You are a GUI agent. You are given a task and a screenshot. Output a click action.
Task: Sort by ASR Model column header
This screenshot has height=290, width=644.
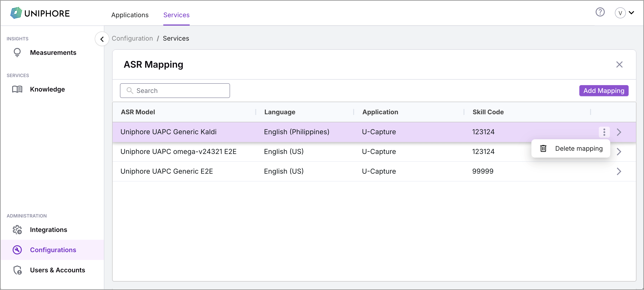pyautogui.click(x=138, y=112)
